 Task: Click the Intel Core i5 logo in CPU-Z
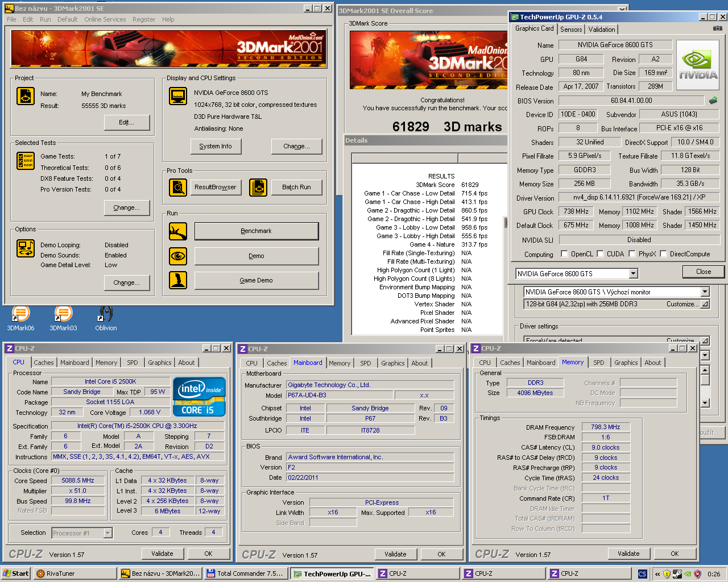199,397
